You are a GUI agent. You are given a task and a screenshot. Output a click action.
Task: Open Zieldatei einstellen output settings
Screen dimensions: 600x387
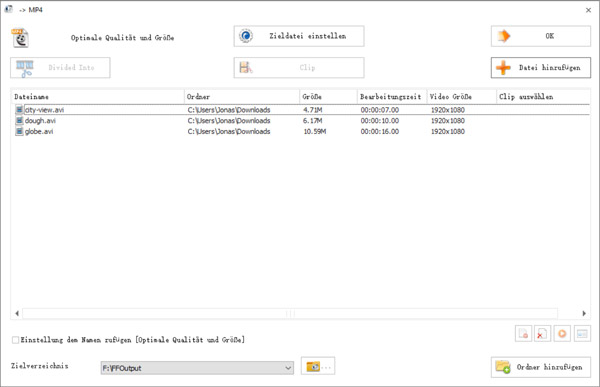299,36
